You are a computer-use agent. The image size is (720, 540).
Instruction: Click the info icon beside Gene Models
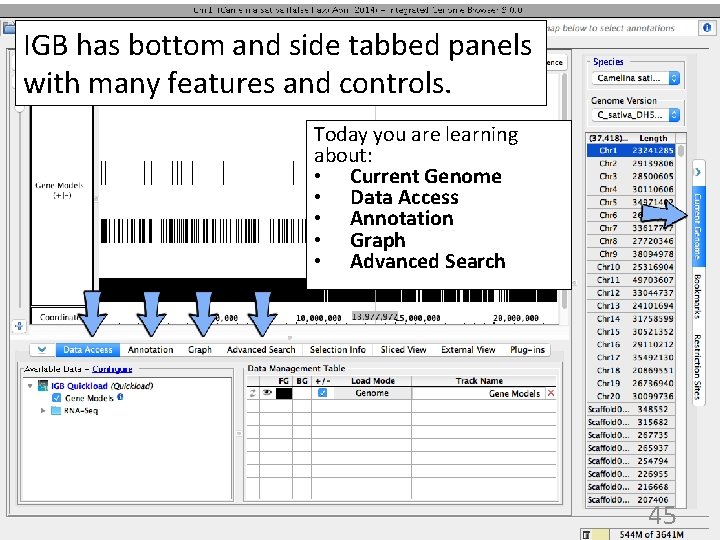point(120,397)
